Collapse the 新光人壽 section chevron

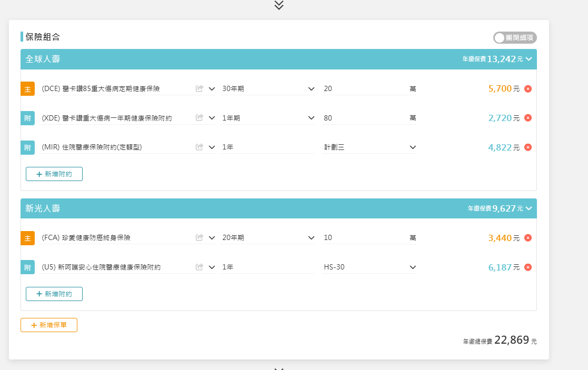point(529,208)
